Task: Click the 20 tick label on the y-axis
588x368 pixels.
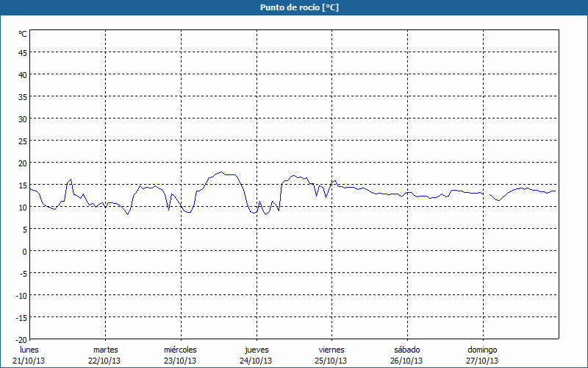Action: click(23, 163)
